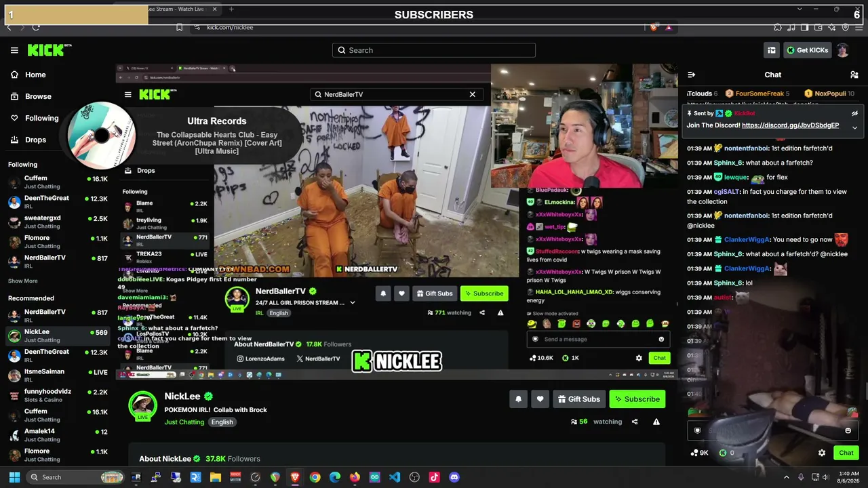
Task: Open the Discord invite link in pinned message
Action: (x=790, y=125)
